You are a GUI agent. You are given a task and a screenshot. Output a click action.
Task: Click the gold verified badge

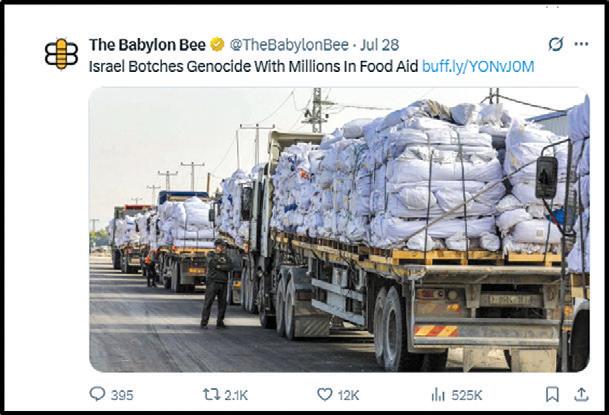tap(218, 45)
